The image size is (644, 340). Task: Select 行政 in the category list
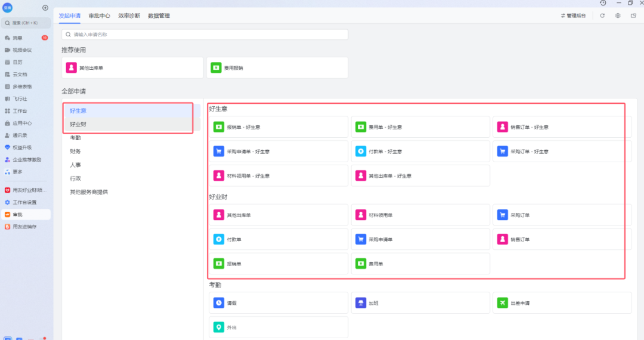point(132,178)
